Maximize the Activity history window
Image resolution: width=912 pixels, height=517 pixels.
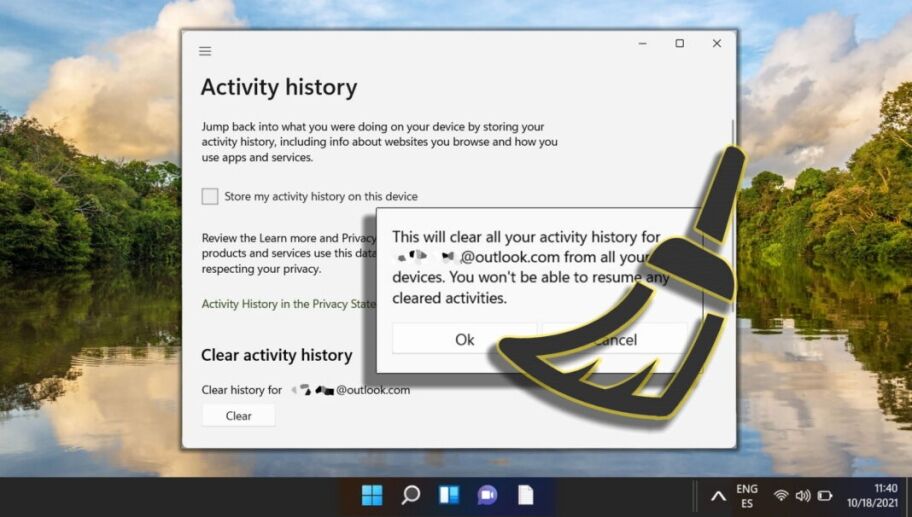click(x=679, y=44)
